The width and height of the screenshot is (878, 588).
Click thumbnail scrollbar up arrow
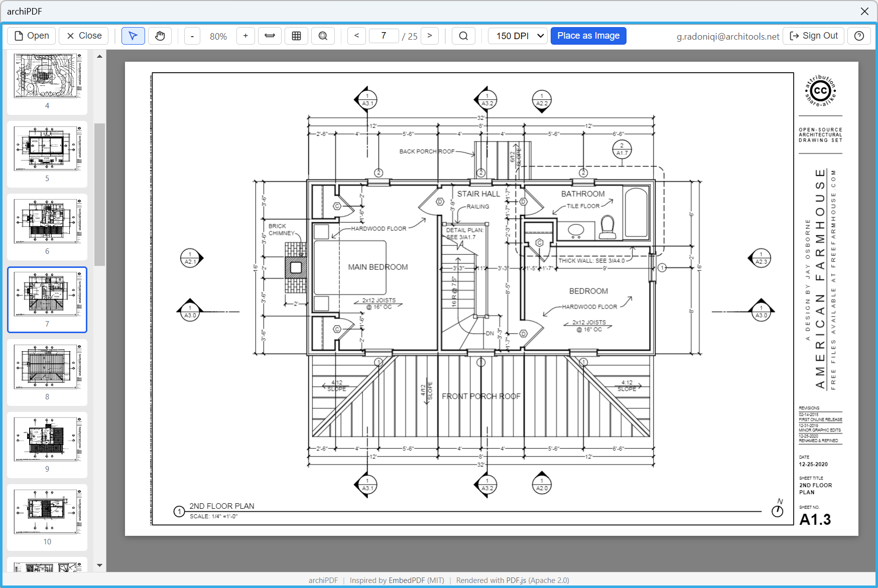99,56
